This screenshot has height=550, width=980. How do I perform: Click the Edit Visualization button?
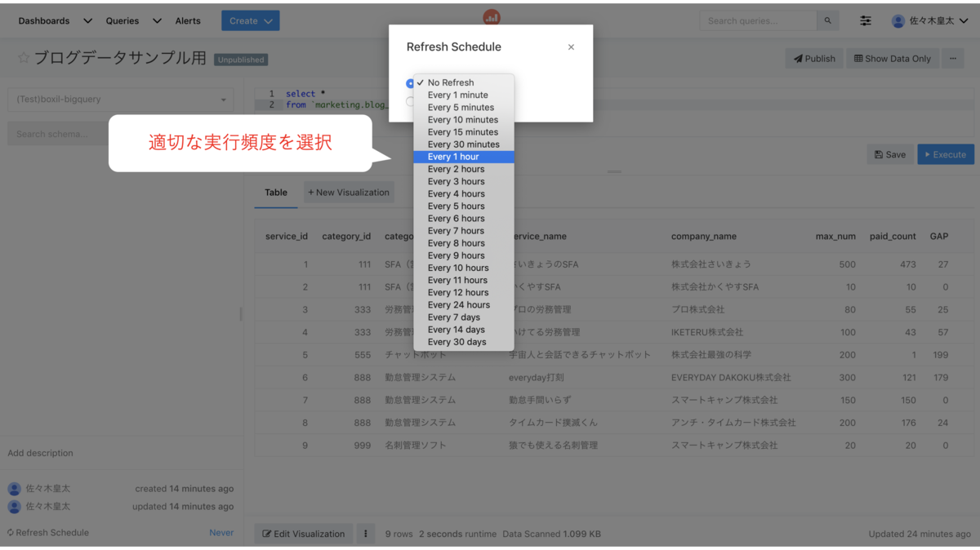click(x=304, y=534)
